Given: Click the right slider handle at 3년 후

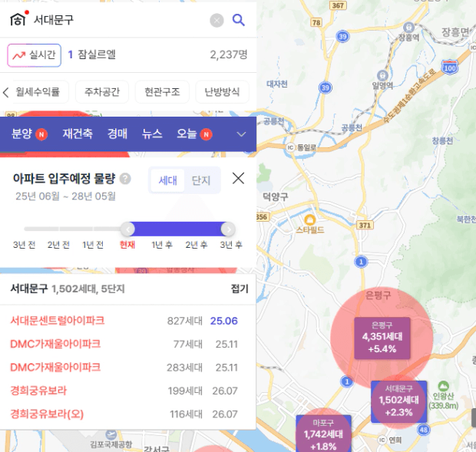Looking at the screenshot, I should [x=228, y=229].
